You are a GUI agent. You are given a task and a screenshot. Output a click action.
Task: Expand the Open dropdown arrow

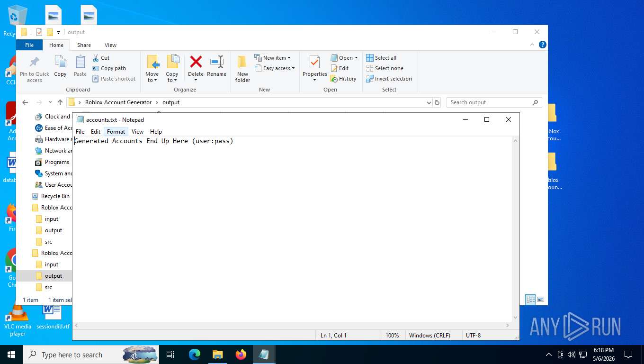pos(356,58)
